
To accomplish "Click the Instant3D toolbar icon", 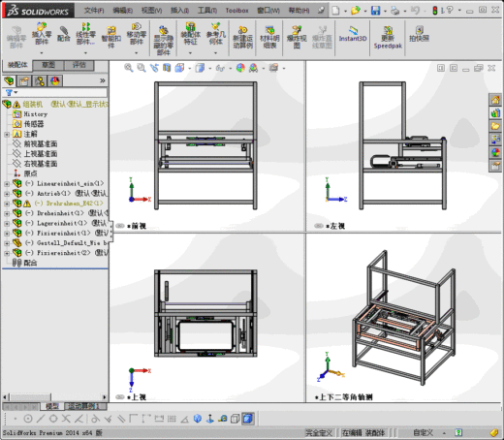I will click(x=353, y=35).
